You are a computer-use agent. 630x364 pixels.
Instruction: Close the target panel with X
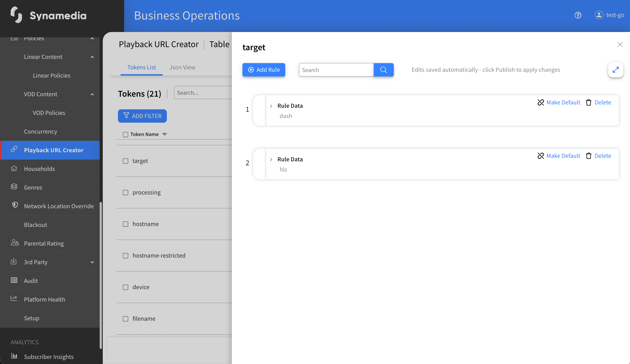pos(620,45)
